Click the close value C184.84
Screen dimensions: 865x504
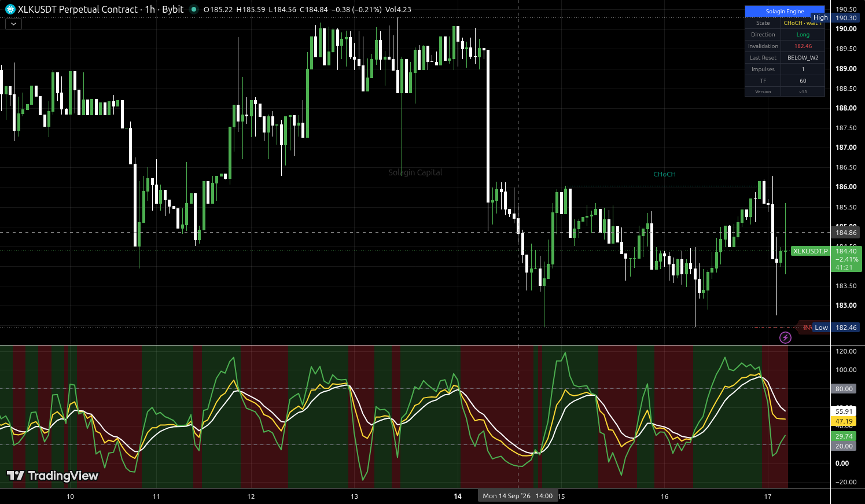314,10
